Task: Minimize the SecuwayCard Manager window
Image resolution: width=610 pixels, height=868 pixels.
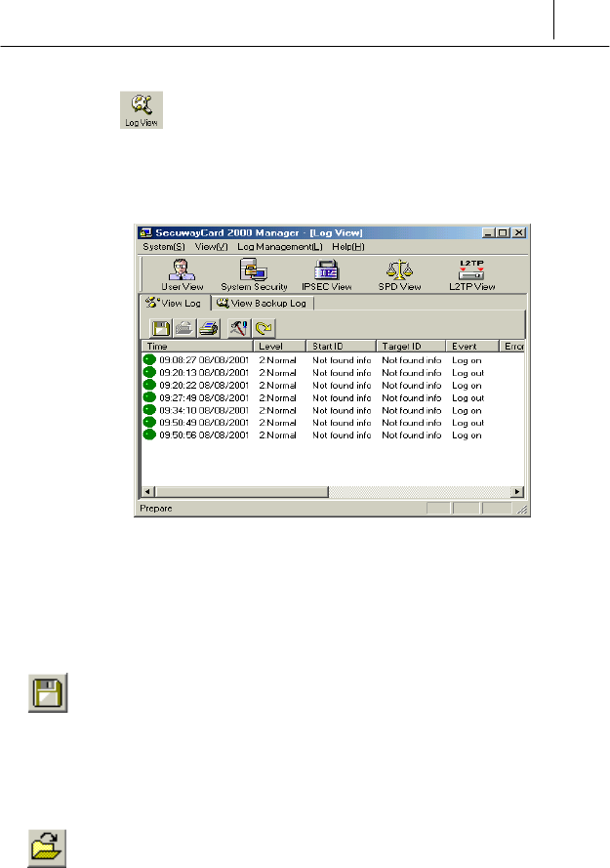Action: coord(488,232)
